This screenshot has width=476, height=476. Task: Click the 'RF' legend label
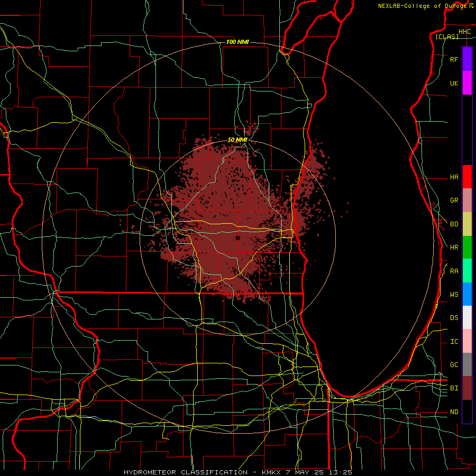454,59
